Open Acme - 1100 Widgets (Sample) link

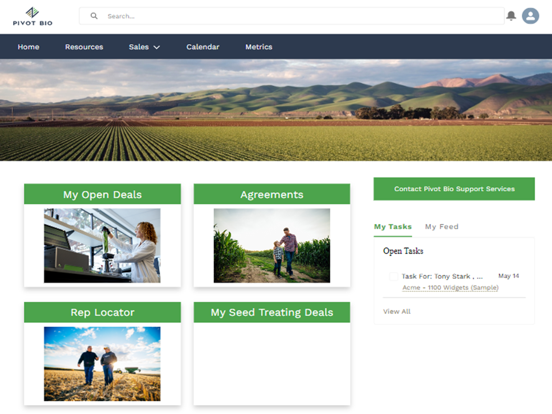pyautogui.click(x=451, y=288)
